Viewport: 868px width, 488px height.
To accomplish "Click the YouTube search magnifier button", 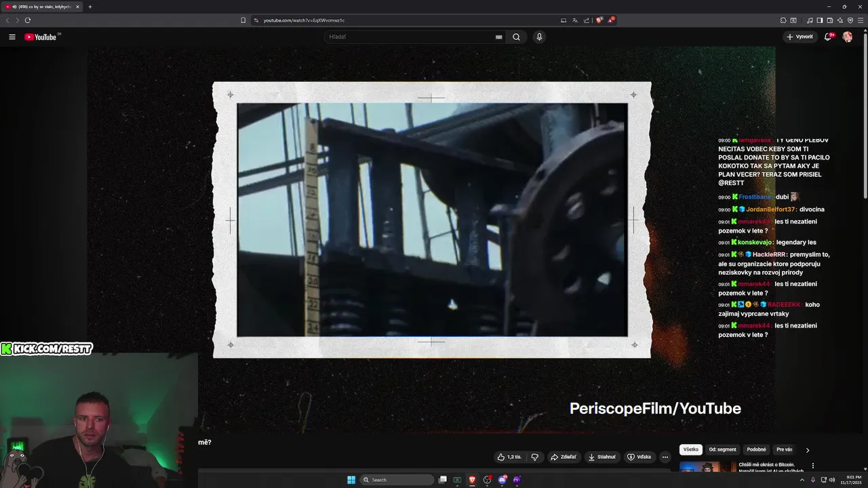I will point(516,37).
